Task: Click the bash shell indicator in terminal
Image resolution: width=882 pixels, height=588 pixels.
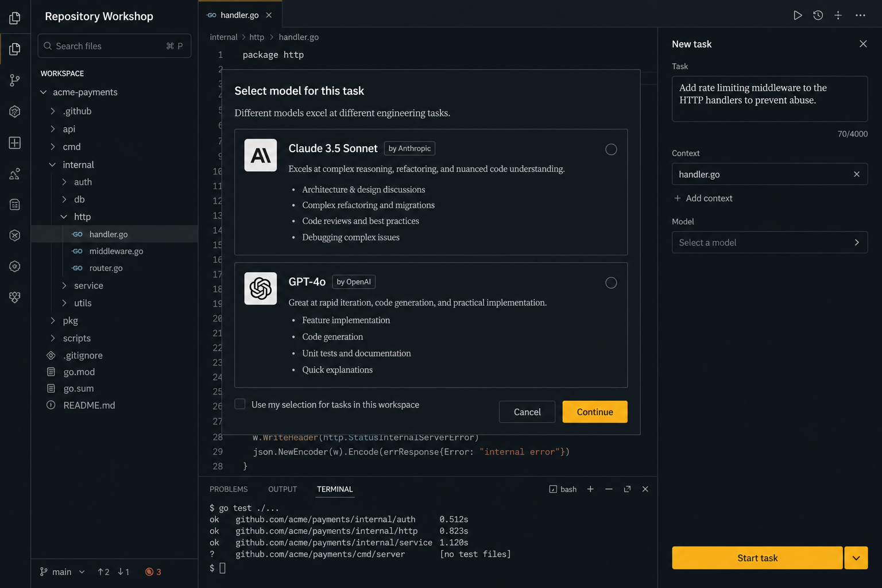Action: (563, 489)
